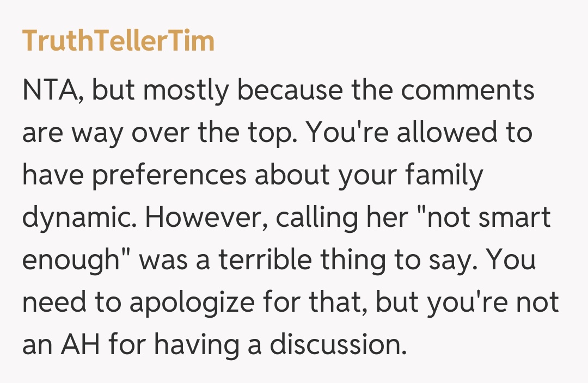Click the word "preferences" in the comment
Screen dimensions: 588x383
click(x=162, y=175)
